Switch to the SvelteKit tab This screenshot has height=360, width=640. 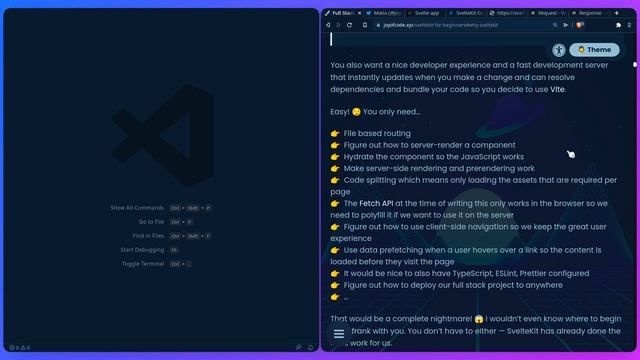click(x=466, y=13)
